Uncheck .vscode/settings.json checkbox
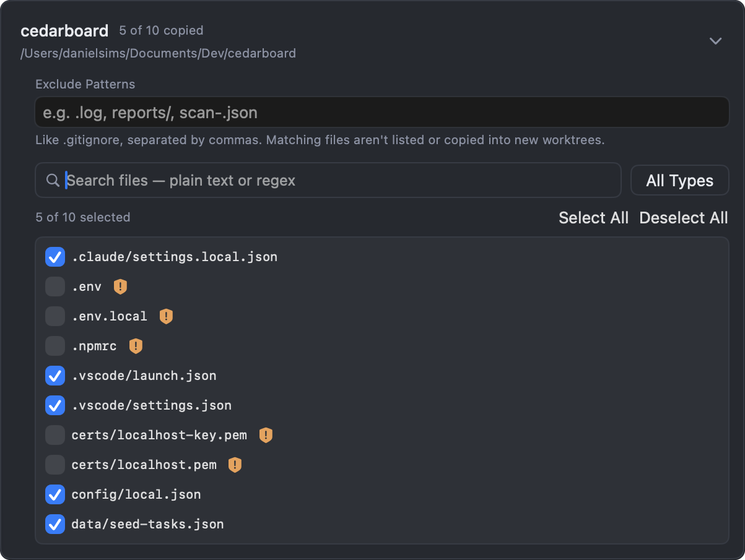 click(55, 405)
